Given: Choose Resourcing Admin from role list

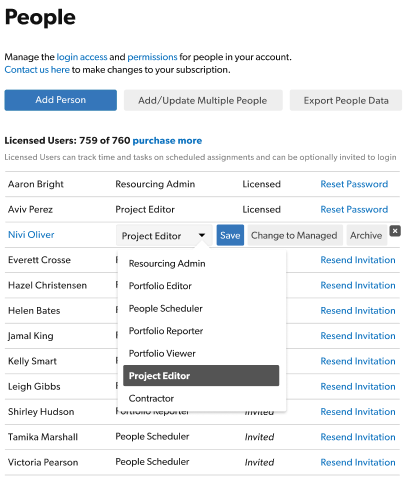Looking at the screenshot, I should coord(167,264).
